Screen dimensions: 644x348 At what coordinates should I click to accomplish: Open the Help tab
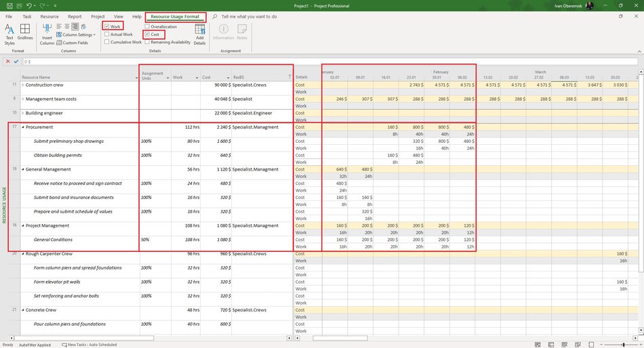pyautogui.click(x=137, y=17)
